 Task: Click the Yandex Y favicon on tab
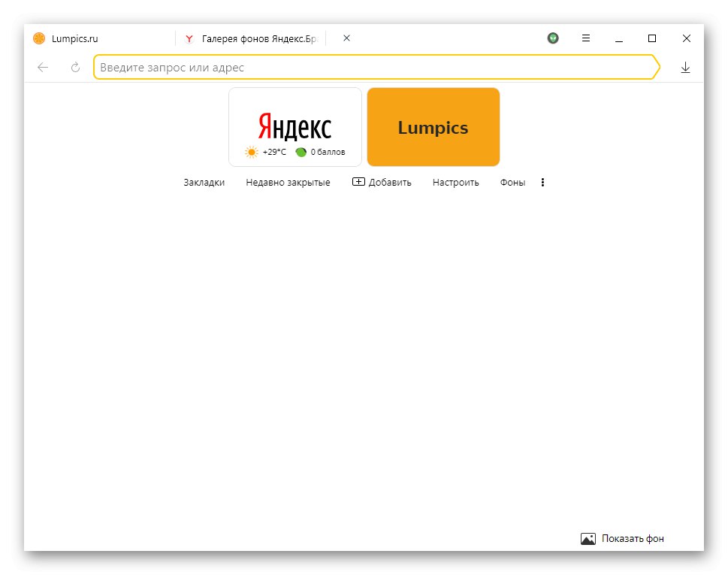click(189, 38)
